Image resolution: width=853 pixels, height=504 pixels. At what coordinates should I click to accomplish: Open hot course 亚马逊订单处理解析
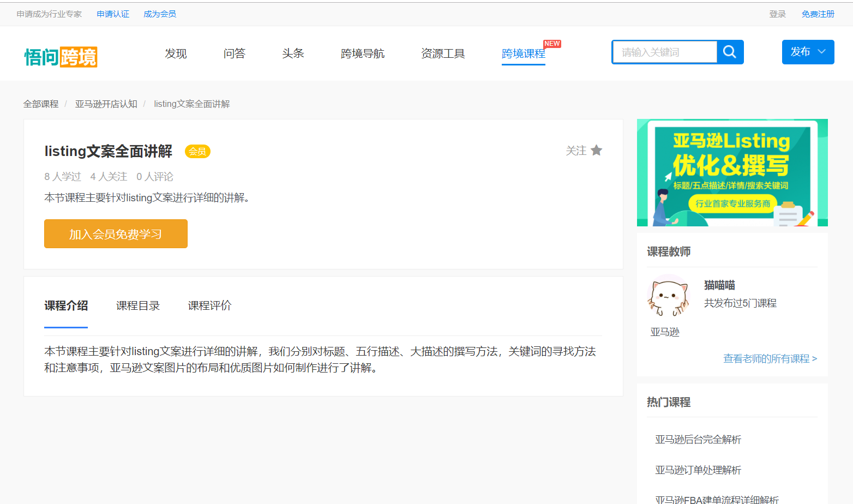698,470
